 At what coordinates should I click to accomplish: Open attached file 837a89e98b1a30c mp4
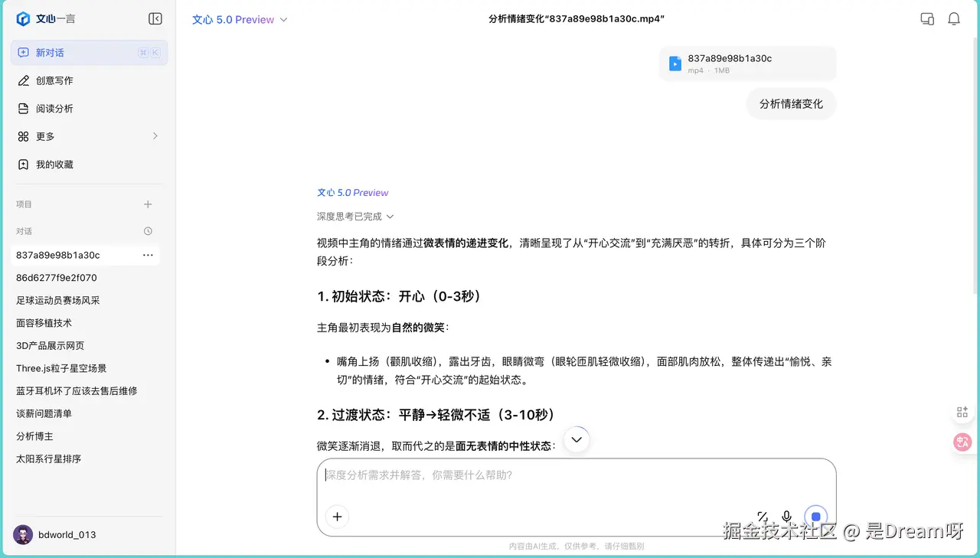click(x=747, y=64)
